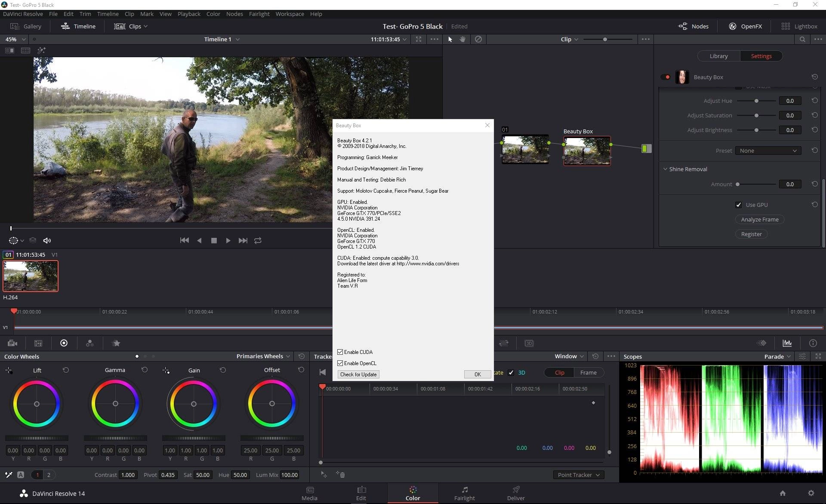Adjust the Adjust Hue slider

pyautogui.click(x=756, y=101)
